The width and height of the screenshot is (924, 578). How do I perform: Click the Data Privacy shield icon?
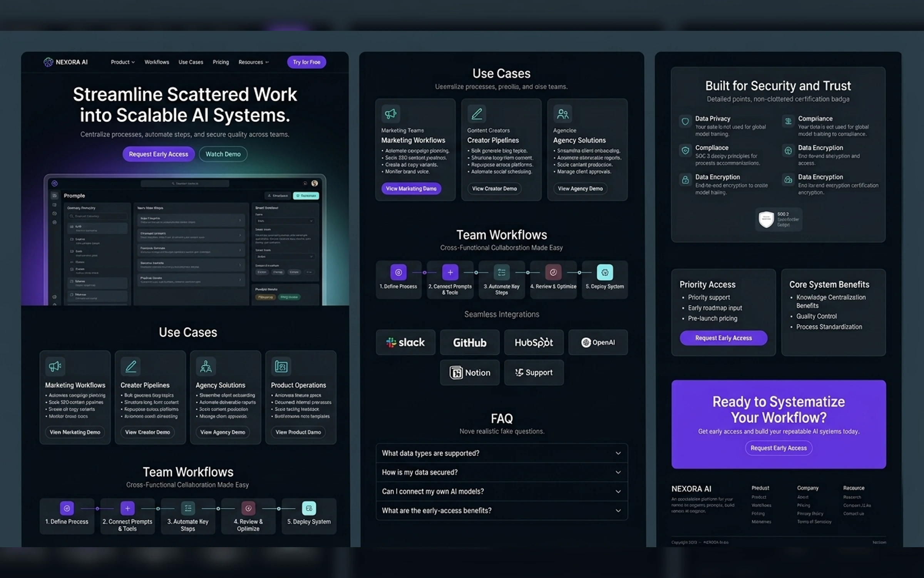point(685,121)
